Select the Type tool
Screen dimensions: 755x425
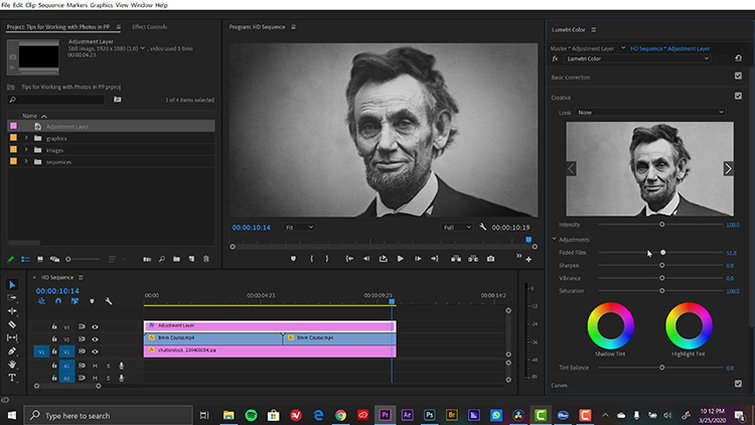(x=12, y=378)
